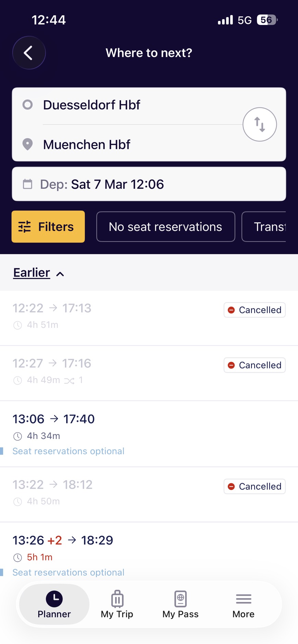Tap the back arrow button
The image size is (298, 644).
pos(29,53)
